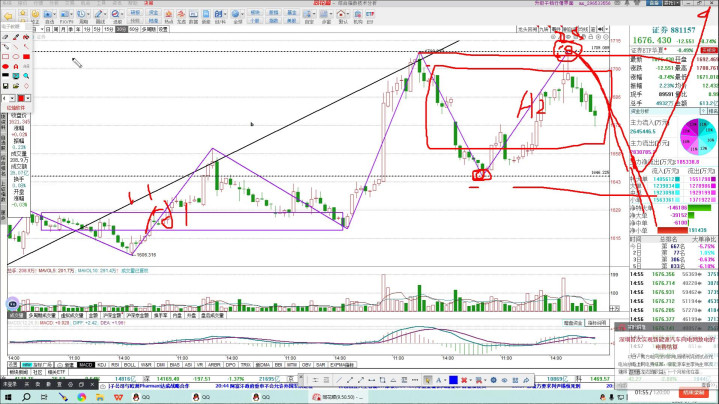
Task: Click the 多周期 button
Action: coord(149,29)
